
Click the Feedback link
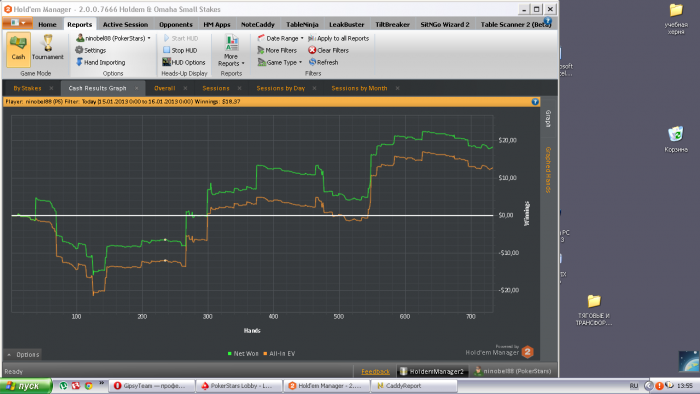(375, 371)
